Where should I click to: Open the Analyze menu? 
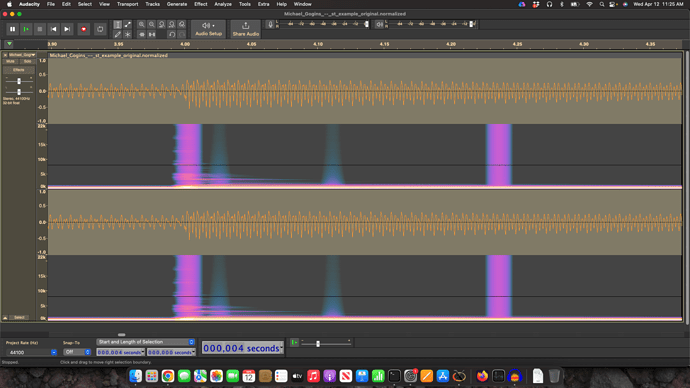click(x=223, y=4)
